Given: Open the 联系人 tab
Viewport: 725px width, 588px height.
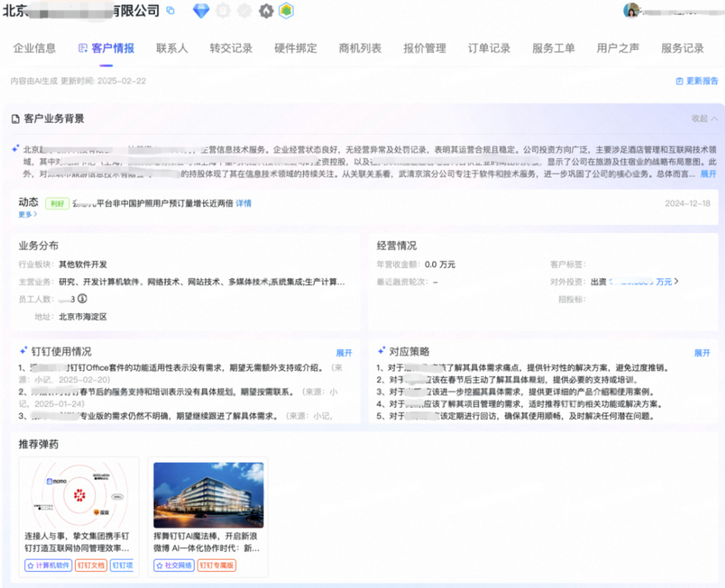Looking at the screenshot, I should [x=172, y=48].
